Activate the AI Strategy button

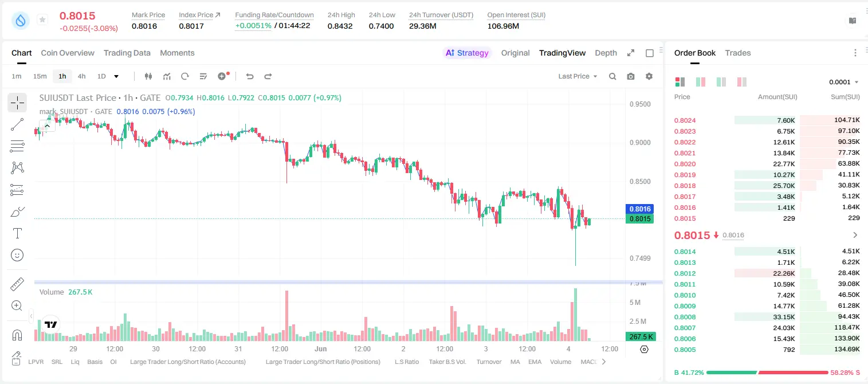[468, 53]
